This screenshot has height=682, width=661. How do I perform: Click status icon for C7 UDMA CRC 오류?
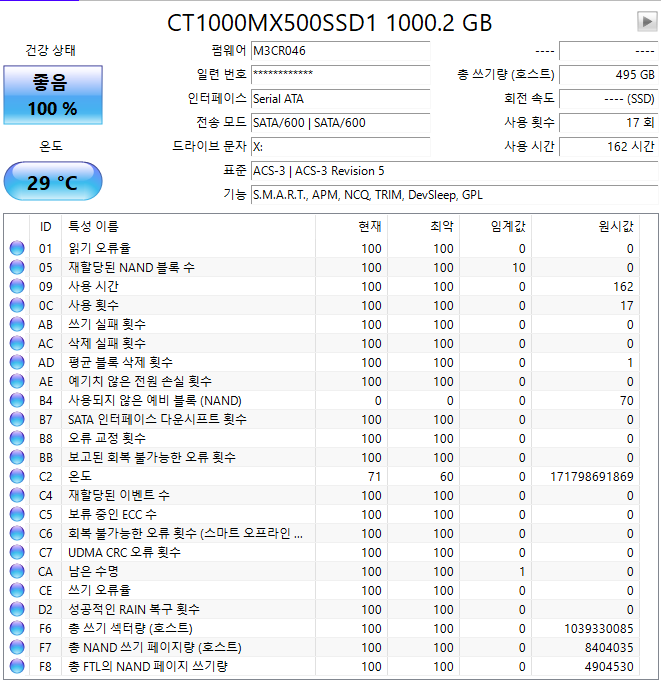point(17,552)
